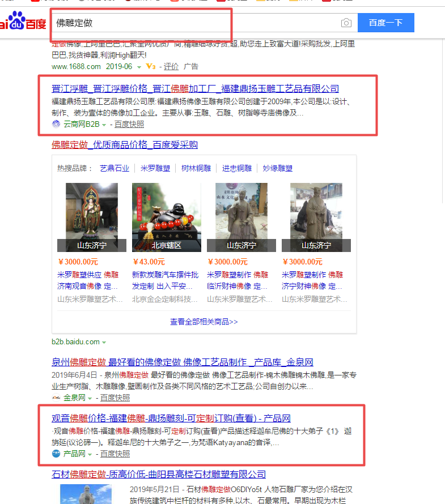Expand dropdown arrow next to 金泉网

(90, 399)
